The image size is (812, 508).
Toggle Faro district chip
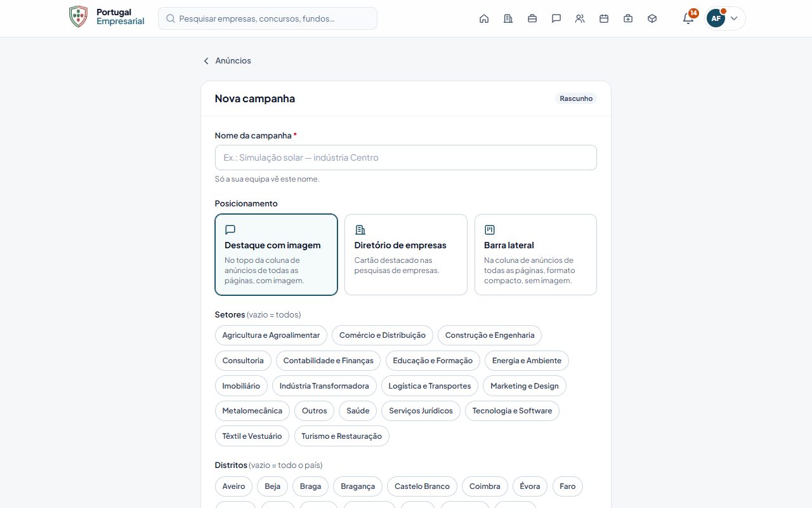[568, 486]
